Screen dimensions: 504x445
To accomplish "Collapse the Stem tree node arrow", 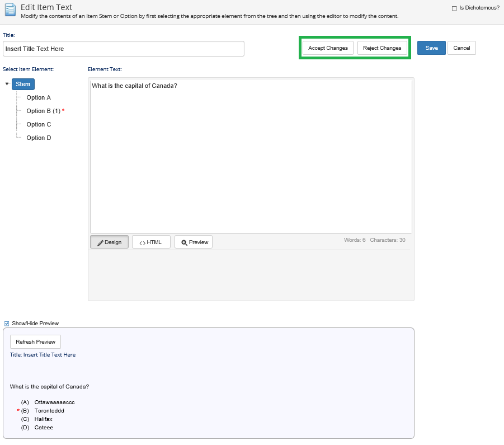I will [7, 85].
